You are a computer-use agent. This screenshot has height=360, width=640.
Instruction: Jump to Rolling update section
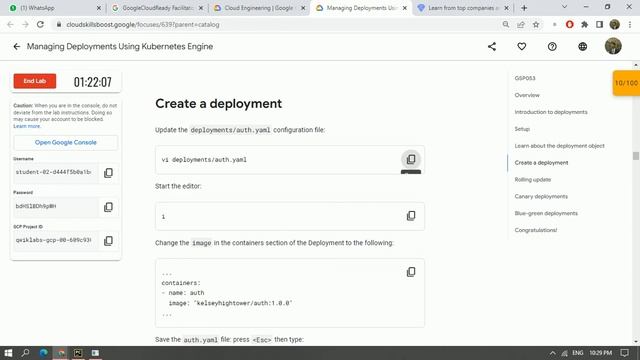533,180
